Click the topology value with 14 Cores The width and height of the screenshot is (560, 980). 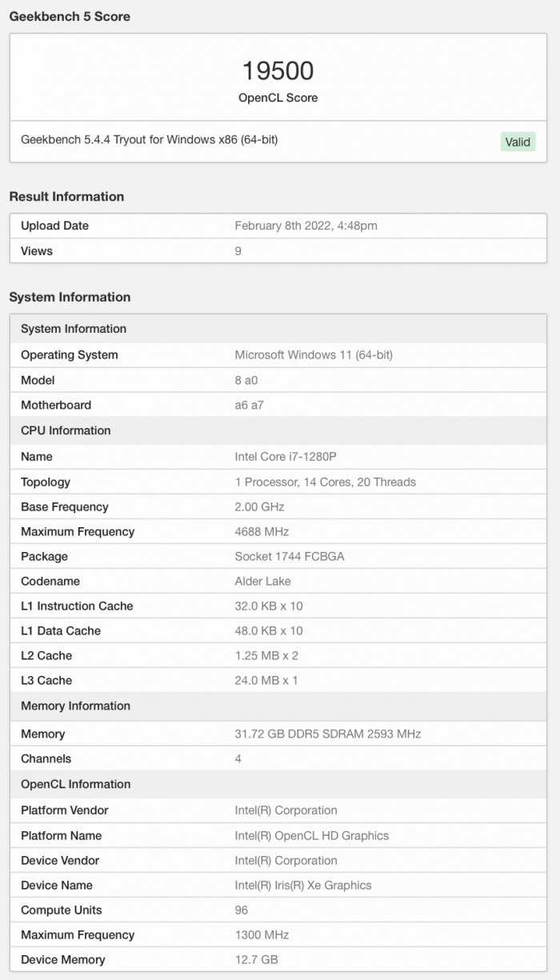point(325,482)
